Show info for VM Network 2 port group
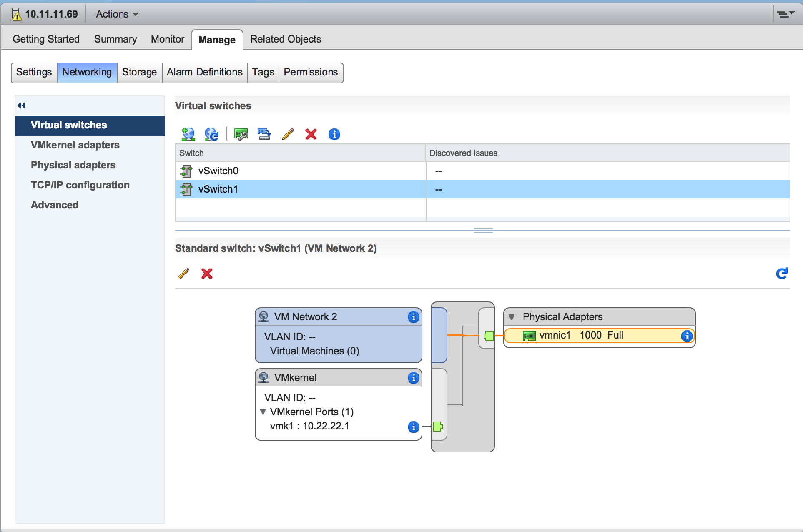Viewport: 803px width, 532px height. point(413,317)
